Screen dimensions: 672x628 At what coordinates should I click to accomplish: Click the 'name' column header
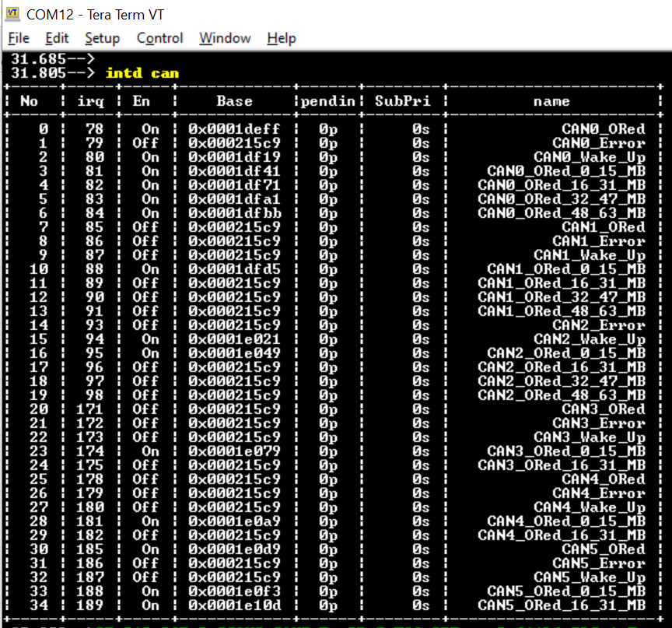(x=551, y=101)
